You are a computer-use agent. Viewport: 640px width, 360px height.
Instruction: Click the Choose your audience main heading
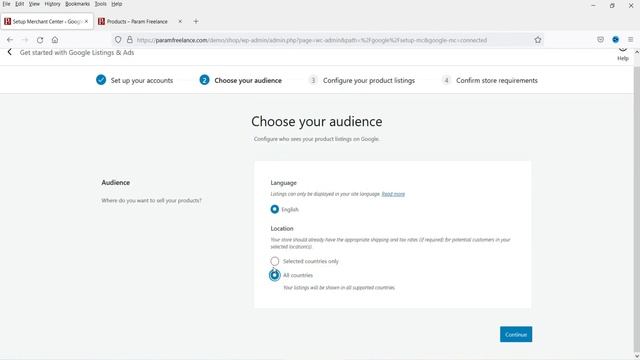[x=317, y=122]
